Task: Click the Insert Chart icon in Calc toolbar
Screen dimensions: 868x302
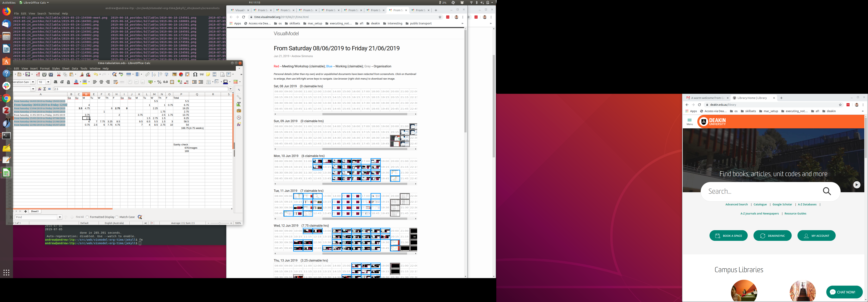Action: coord(181,74)
